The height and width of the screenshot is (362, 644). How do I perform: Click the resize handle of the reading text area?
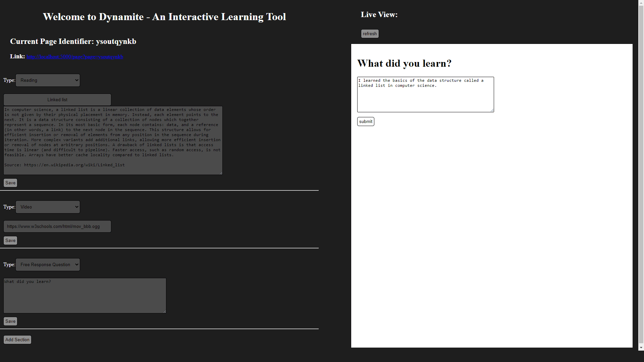[220, 173]
